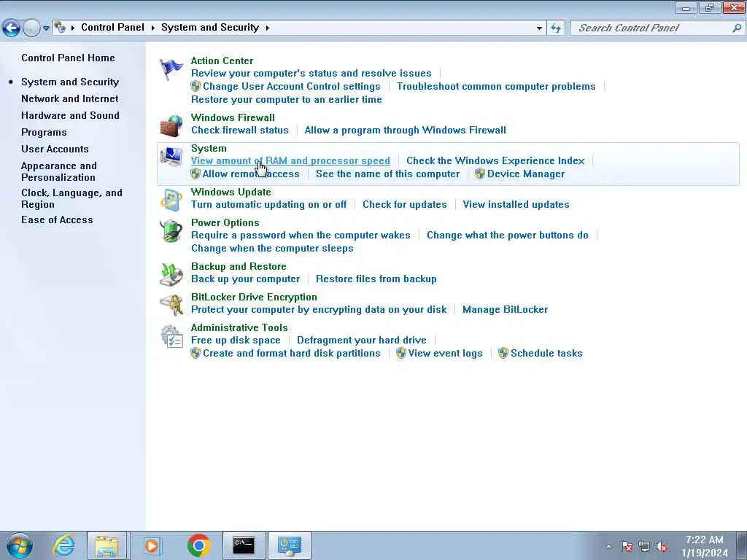Click the Administrative Tools gear icon
747x560 pixels.
(x=171, y=336)
